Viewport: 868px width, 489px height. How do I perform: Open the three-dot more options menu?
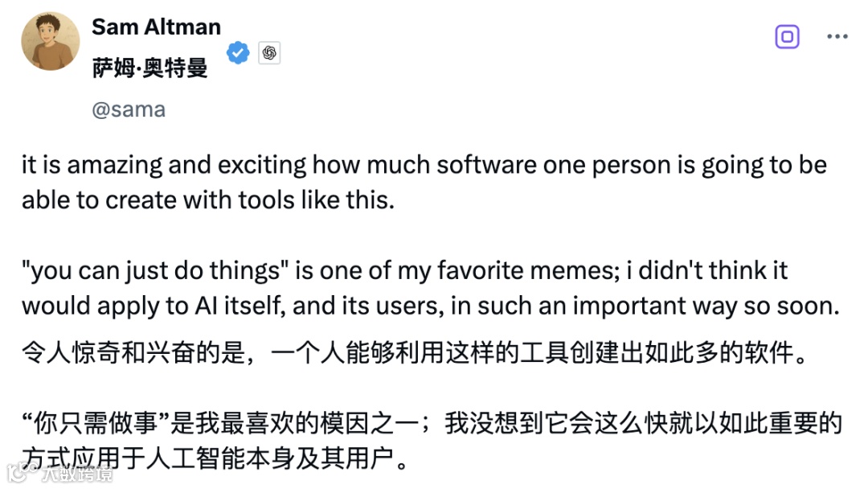tap(837, 36)
